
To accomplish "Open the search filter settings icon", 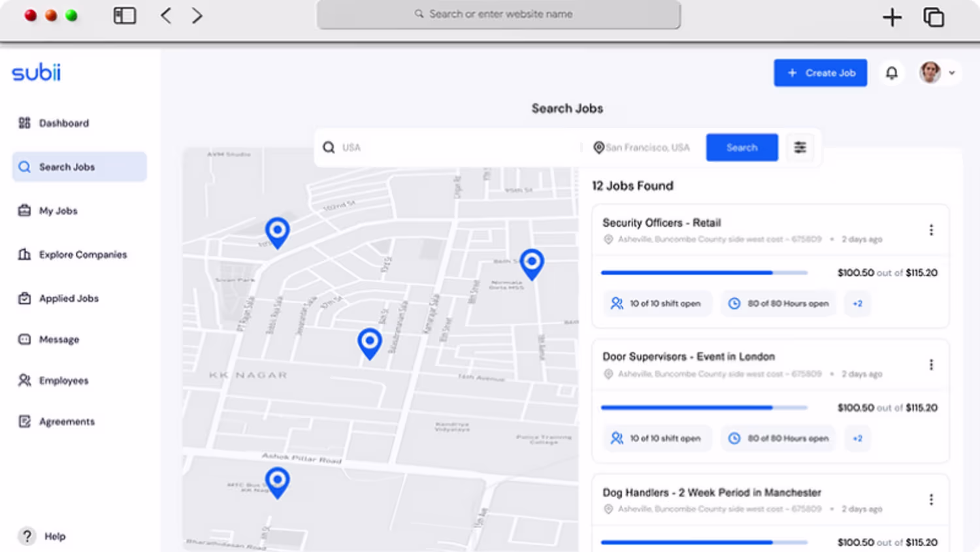I will [800, 147].
